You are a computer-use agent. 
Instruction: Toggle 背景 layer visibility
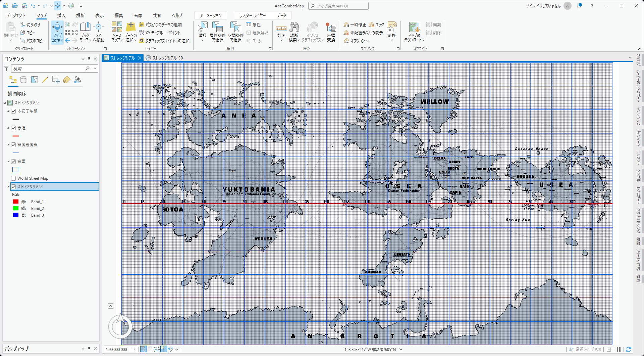(x=13, y=162)
